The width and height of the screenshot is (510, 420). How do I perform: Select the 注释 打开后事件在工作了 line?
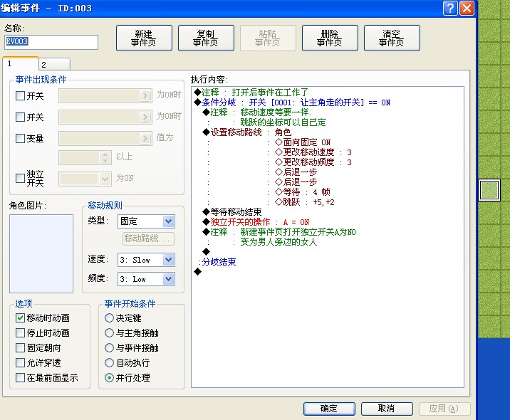pyautogui.click(x=251, y=93)
